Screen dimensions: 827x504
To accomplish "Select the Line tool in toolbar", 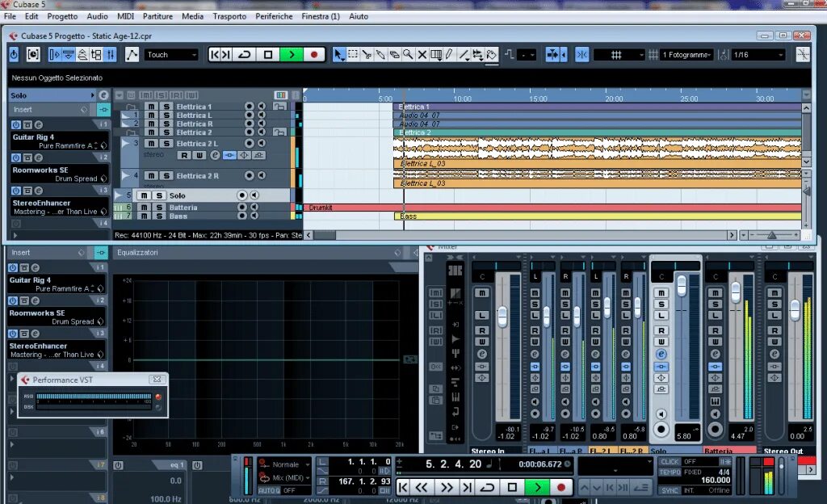I will [x=464, y=54].
